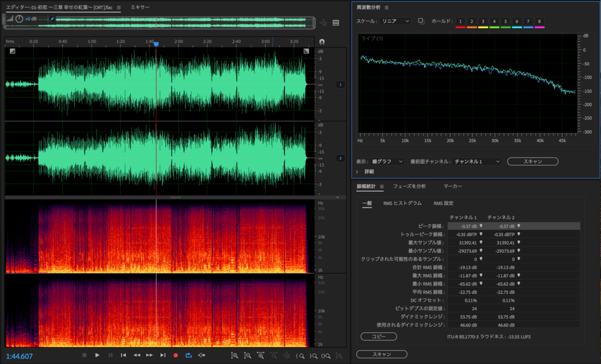Toggle hold button 1

(x=460, y=22)
